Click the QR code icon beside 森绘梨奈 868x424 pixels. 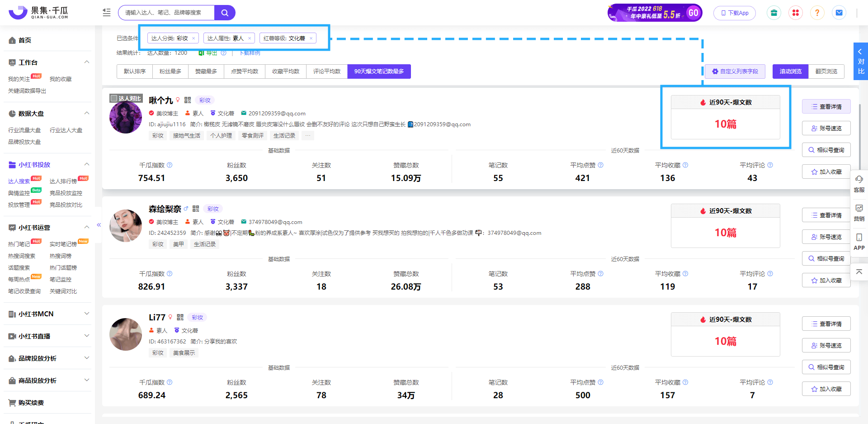pos(196,209)
